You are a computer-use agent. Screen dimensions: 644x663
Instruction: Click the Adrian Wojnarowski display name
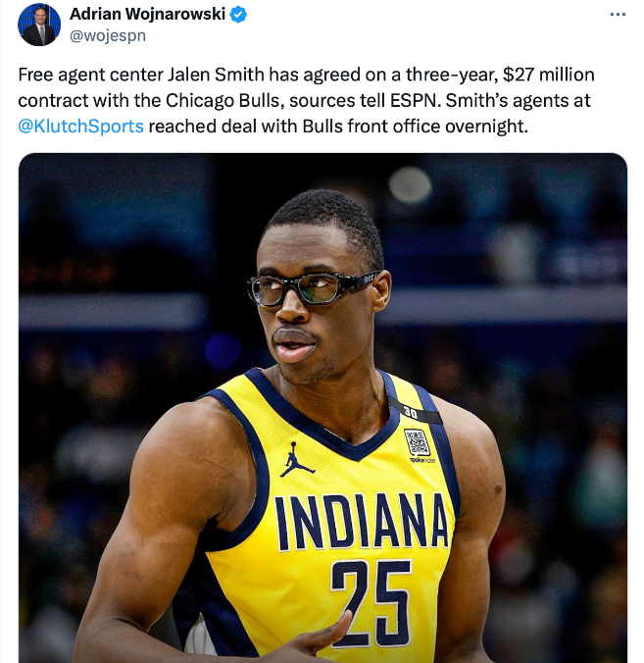coord(147,14)
